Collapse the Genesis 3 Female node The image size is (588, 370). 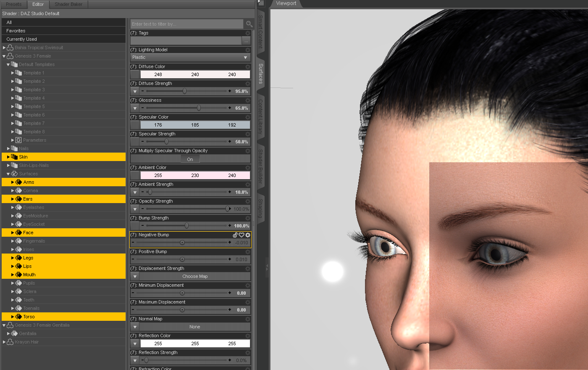(x=4, y=56)
